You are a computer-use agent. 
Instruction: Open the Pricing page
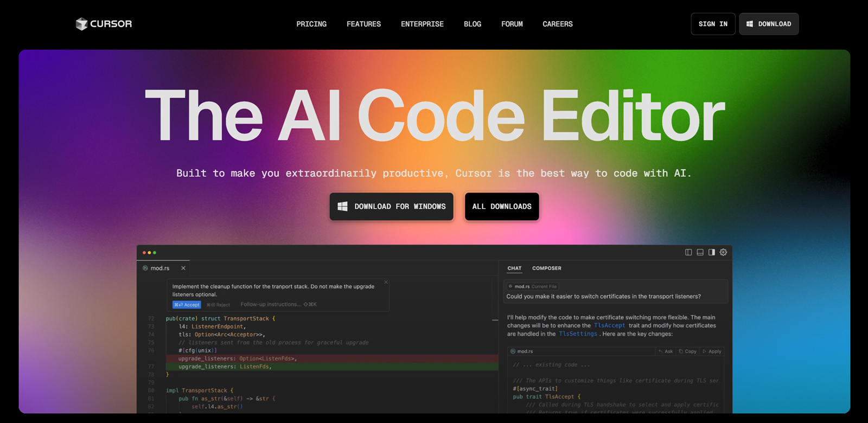pos(311,24)
